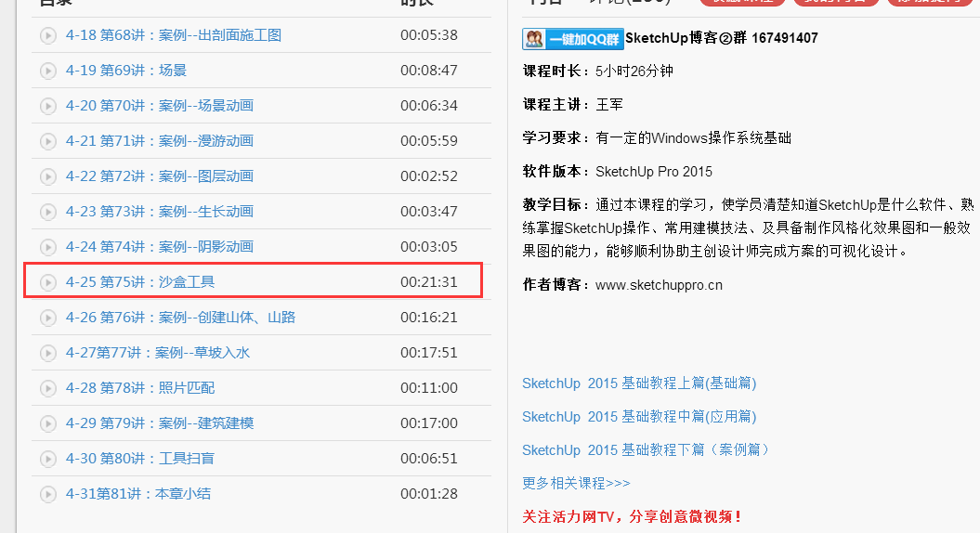Click play icon beside 4-30 工具扫盲

tap(48, 460)
